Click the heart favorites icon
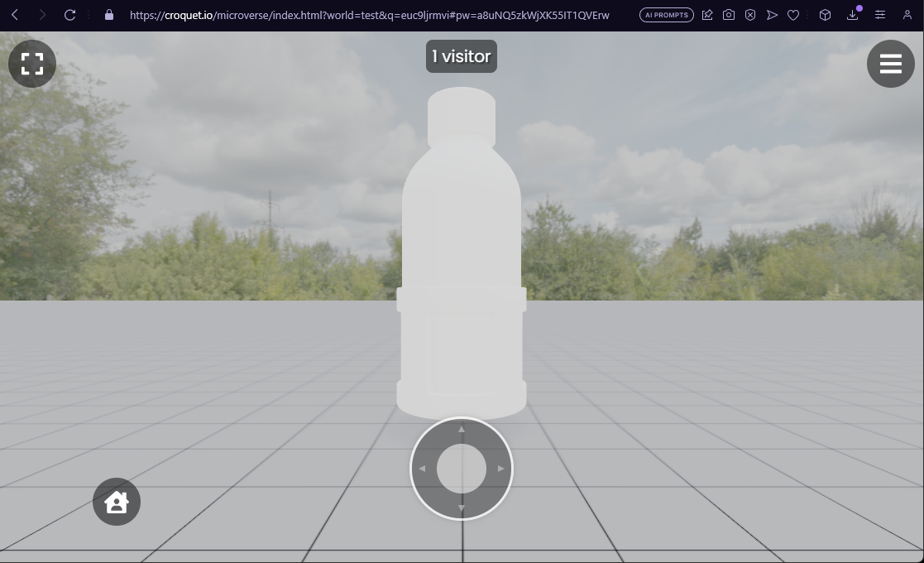924x563 pixels. click(793, 14)
